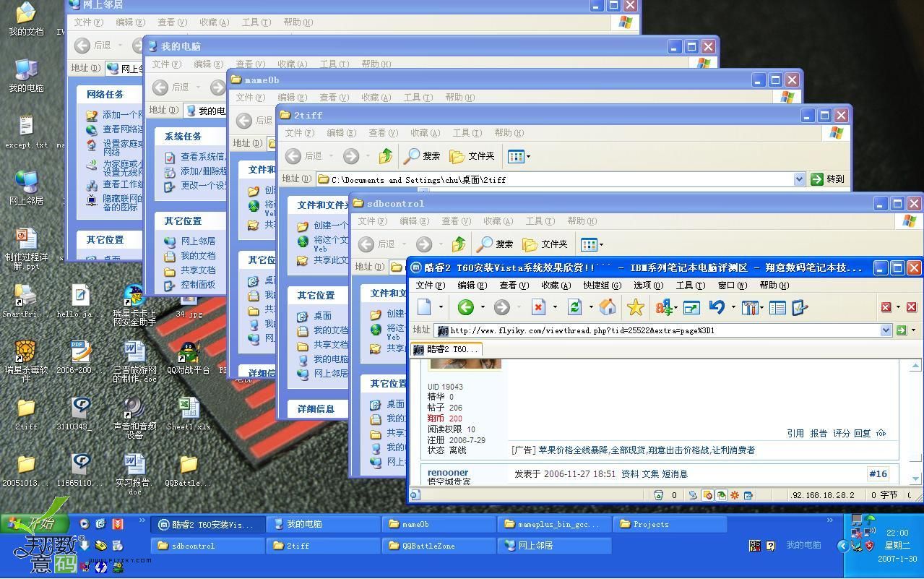The height and width of the screenshot is (579, 924).
Task: Click the folders button in 2tiff window
Action: click(x=472, y=155)
